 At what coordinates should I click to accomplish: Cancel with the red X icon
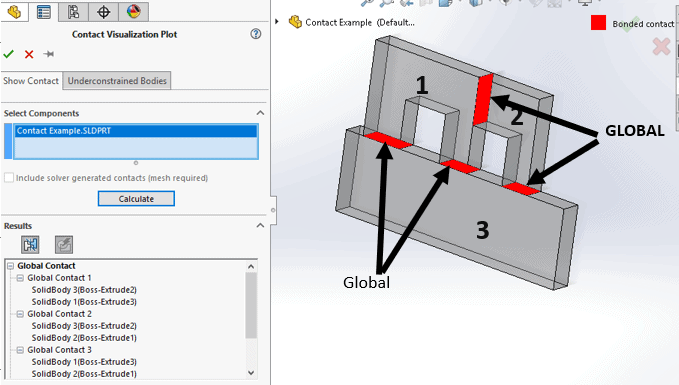(29, 54)
